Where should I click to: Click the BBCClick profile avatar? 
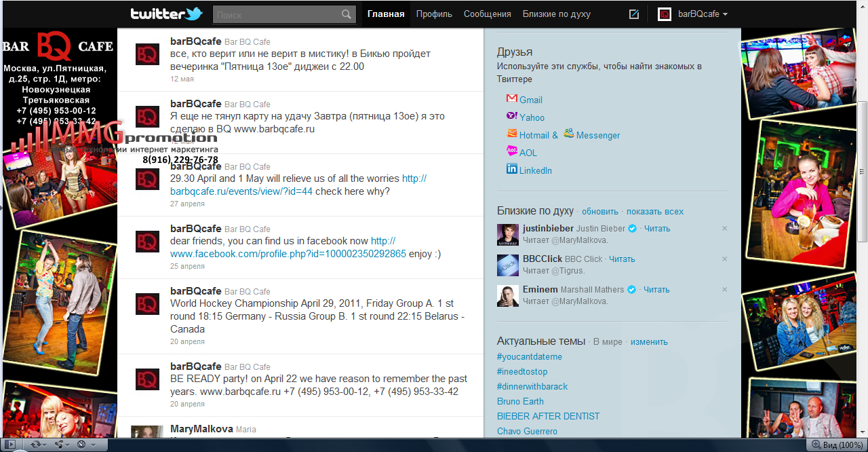[x=508, y=265]
